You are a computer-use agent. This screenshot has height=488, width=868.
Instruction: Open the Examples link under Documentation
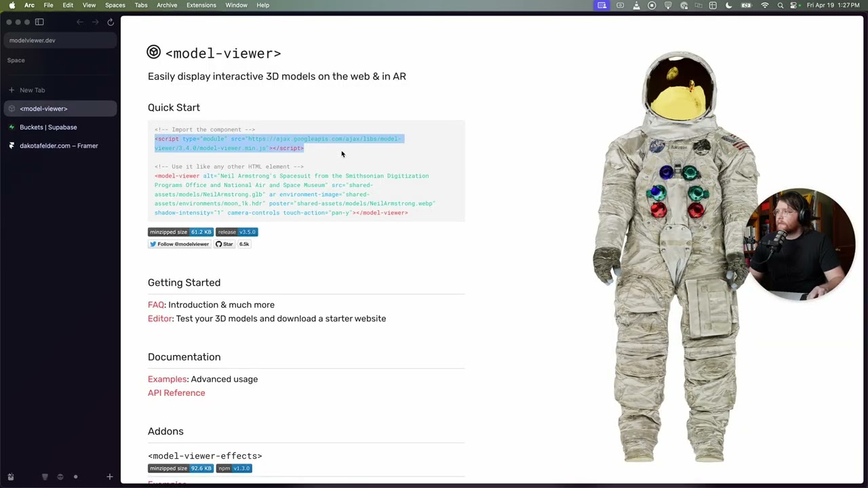[167, 380]
